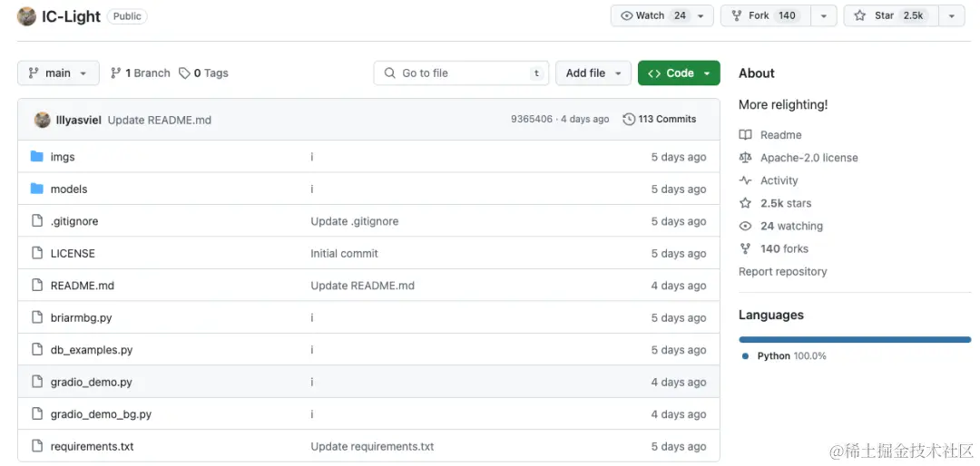Click the tag icon next to 0 Tags
This screenshot has height=466, width=980.
[184, 73]
